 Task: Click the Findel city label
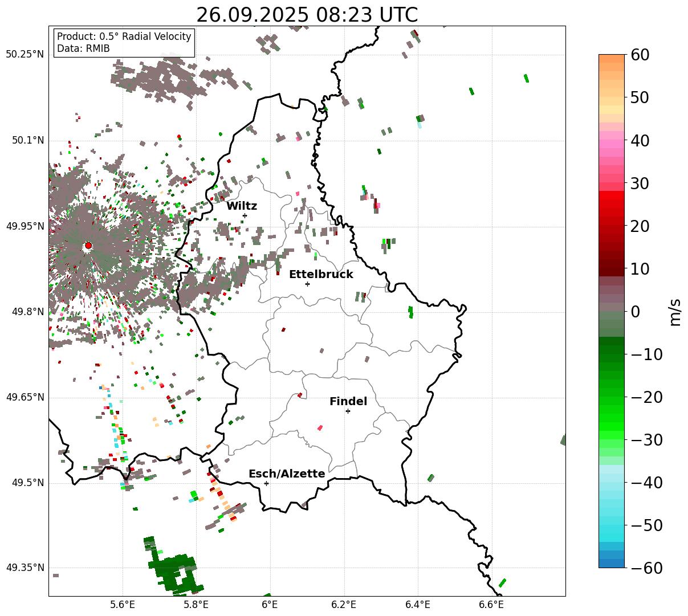[x=348, y=401]
